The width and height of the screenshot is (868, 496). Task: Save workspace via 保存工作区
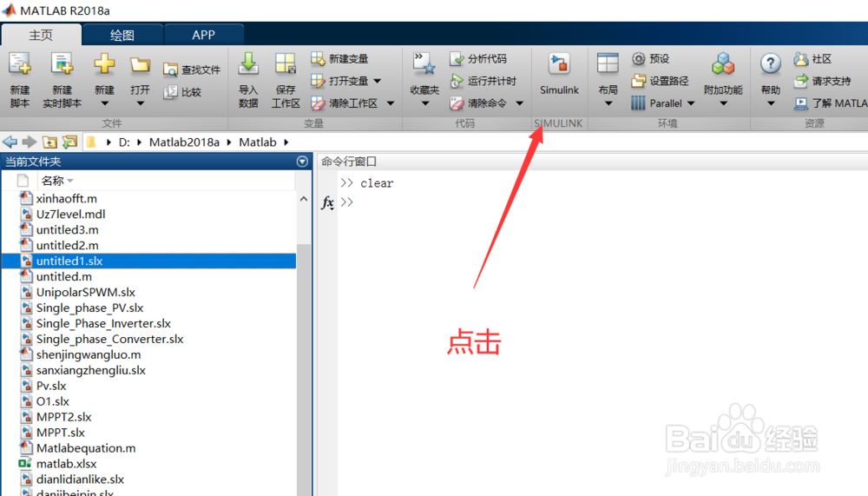(286, 81)
